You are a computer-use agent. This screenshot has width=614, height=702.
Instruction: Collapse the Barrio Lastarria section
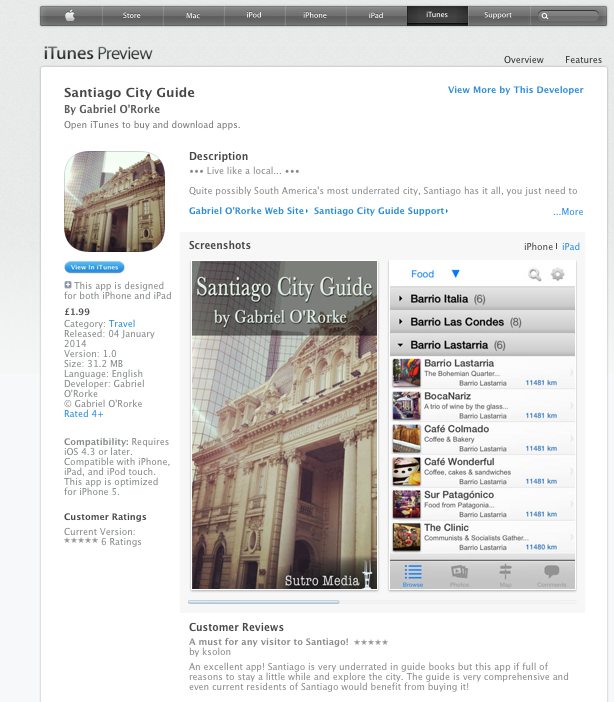(x=482, y=345)
